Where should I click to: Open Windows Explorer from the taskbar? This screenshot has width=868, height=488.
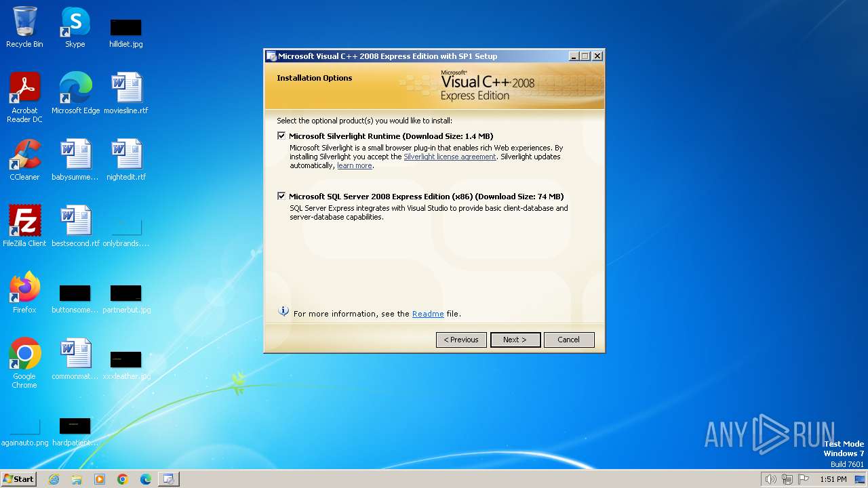point(77,479)
